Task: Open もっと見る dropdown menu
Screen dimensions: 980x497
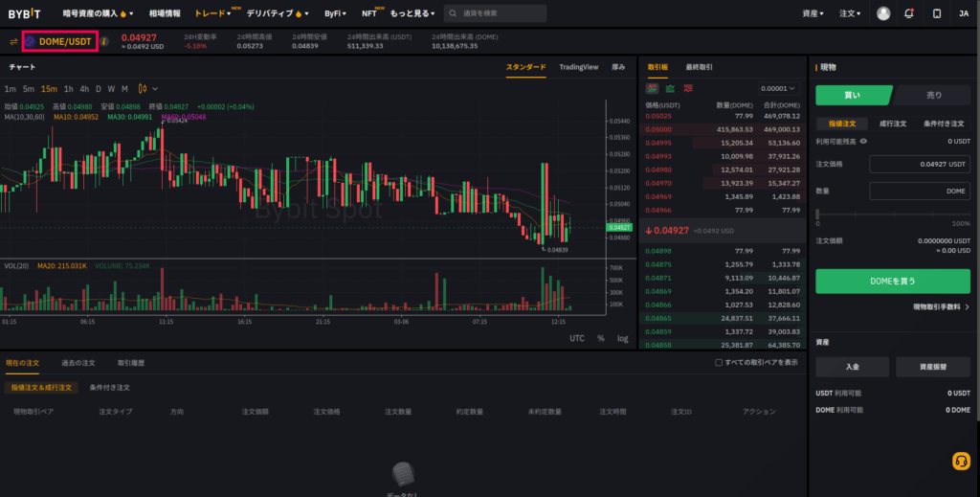Action: 412,13
